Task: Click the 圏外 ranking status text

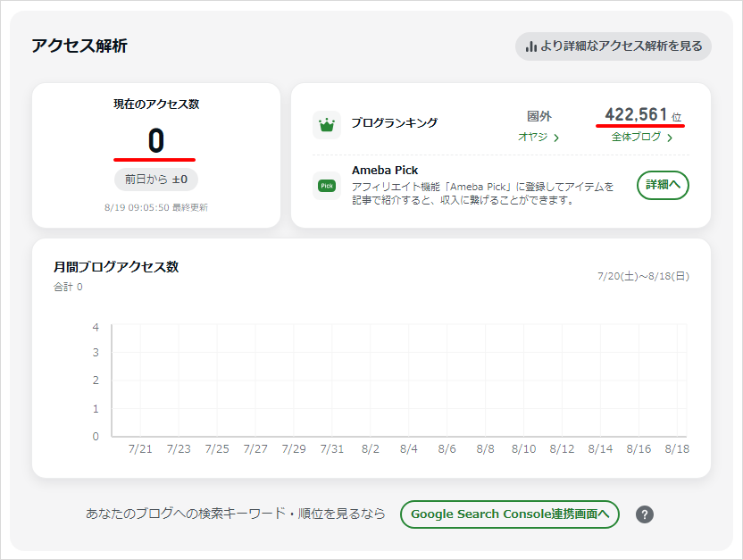Action: coord(538,116)
